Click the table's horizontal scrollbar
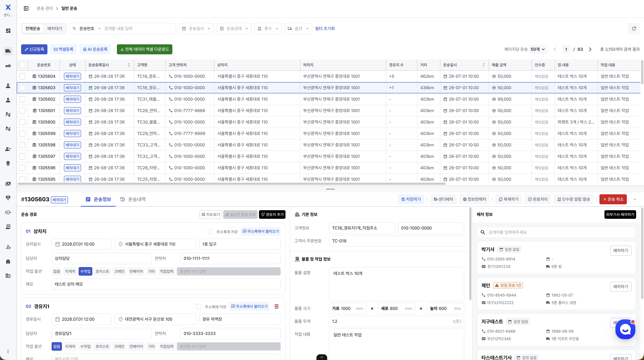 (231, 184)
